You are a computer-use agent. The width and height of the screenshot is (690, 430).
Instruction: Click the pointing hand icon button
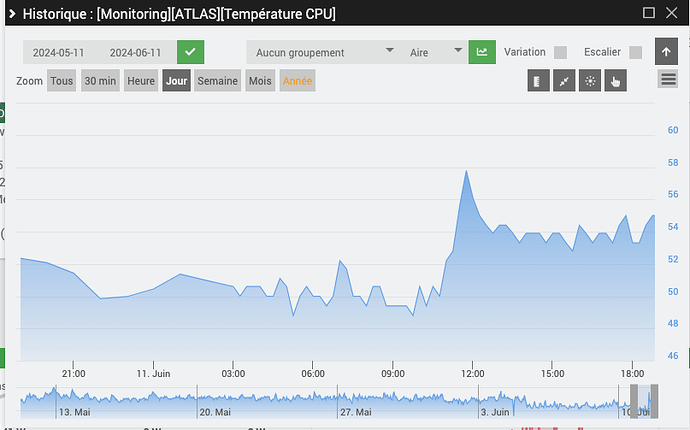pos(616,81)
